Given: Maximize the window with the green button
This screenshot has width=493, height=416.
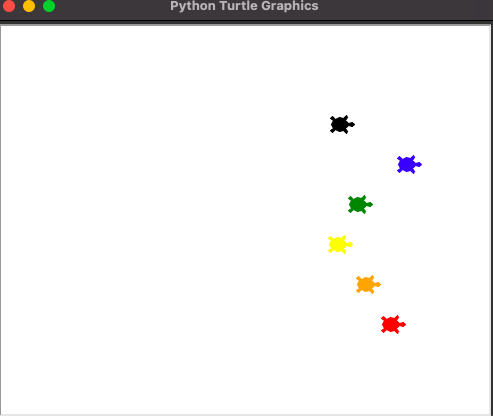Looking at the screenshot, I should [49, 6].
